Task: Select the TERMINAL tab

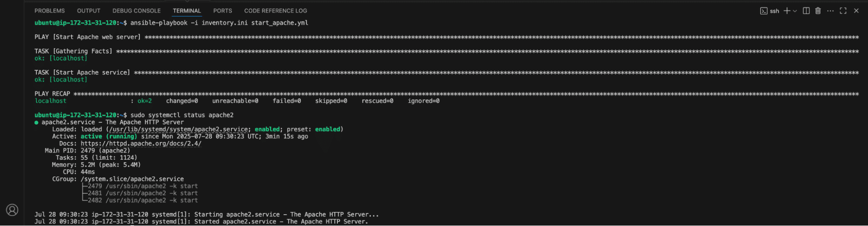Action: coord(187,11)
